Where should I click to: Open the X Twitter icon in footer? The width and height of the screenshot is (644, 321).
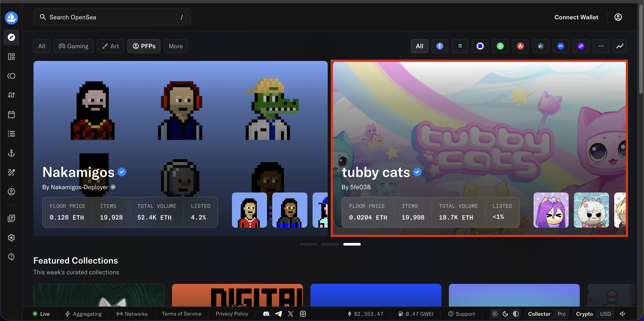[x=290, y=314]
